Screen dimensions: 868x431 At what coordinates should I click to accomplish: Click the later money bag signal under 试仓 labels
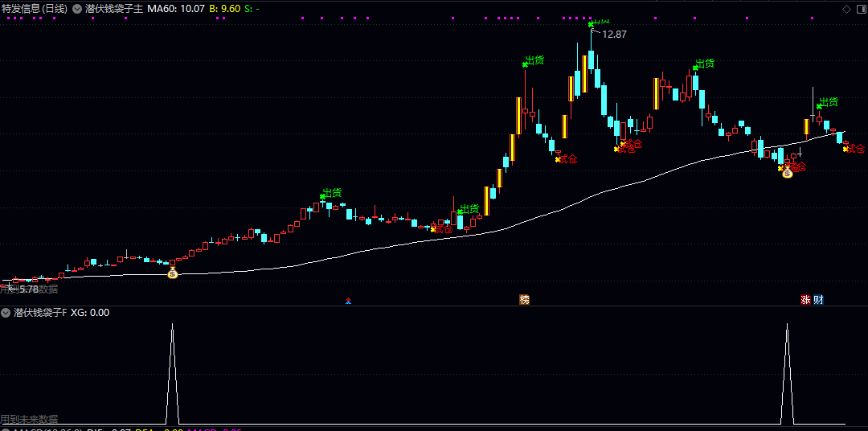pos(787,172)
